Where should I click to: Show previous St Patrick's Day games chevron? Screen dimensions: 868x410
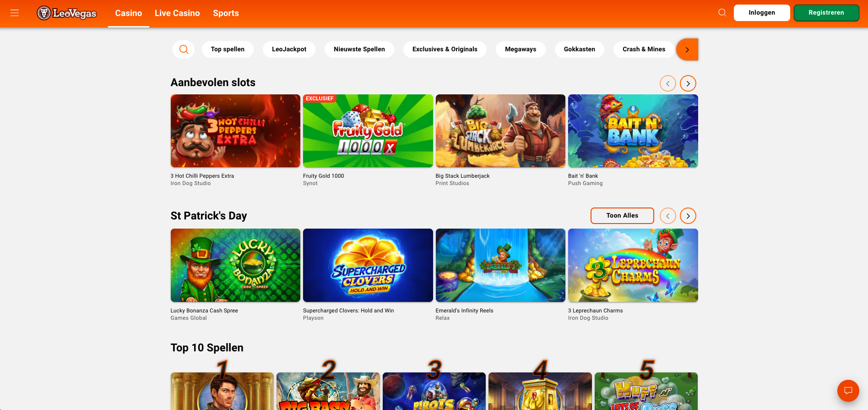click(668, 216)
